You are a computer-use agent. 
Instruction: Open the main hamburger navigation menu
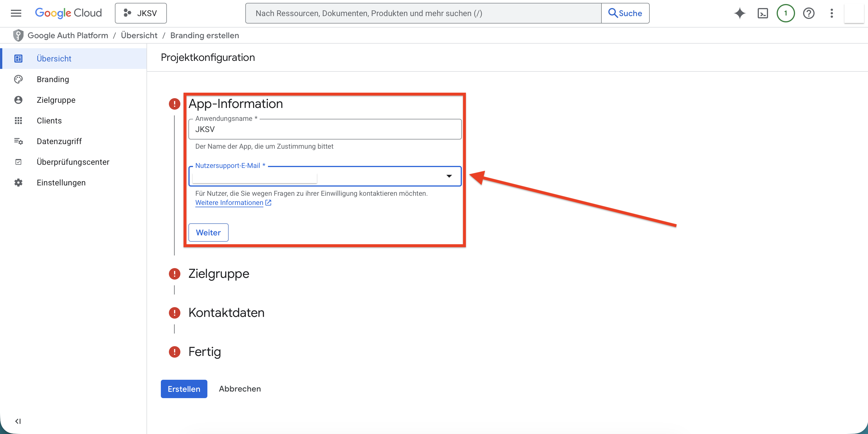16,13
